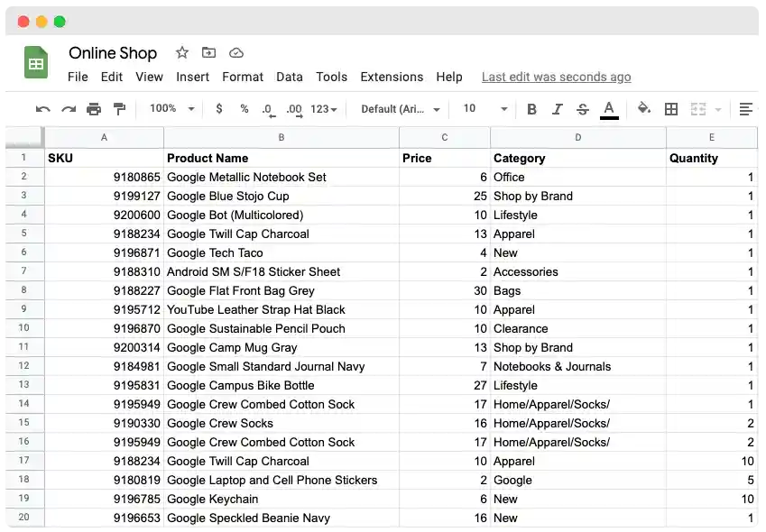Image resolution: width=766 pixels, height=532 pixels.
Task: Click the select-all corner box
Action: (24, 138)
